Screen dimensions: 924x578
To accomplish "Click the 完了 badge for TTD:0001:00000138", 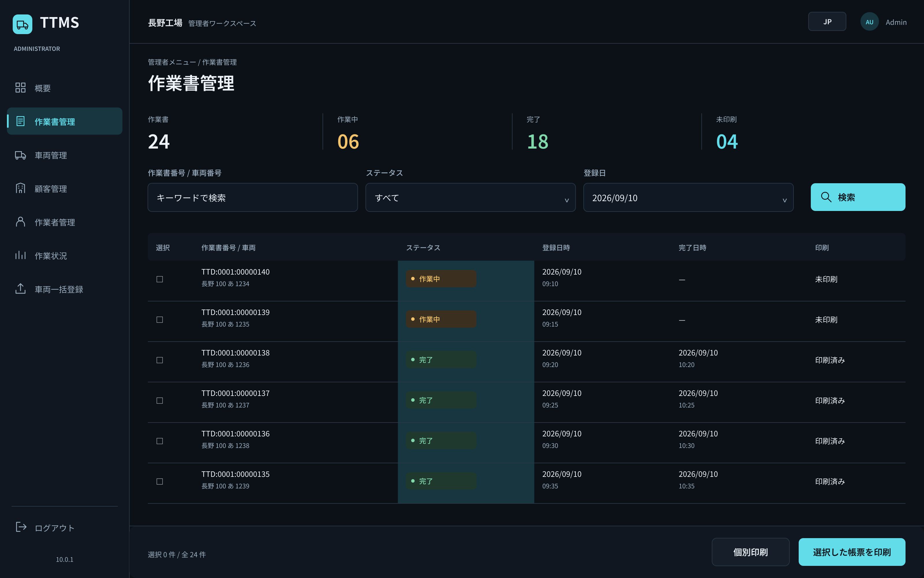I will click(441, 360).
